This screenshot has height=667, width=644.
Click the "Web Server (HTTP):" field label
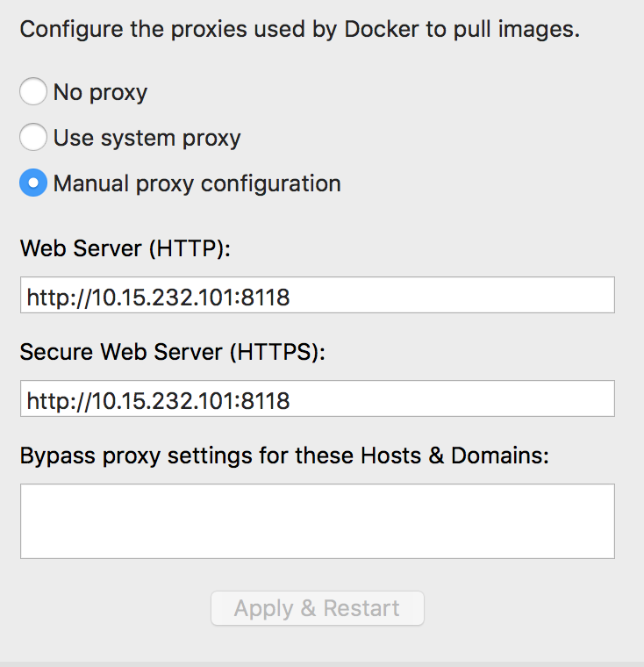125,248
